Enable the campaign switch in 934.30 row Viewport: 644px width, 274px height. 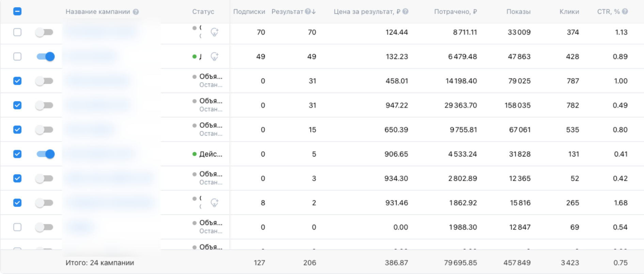pyautogui.click(x=45, y=179)
